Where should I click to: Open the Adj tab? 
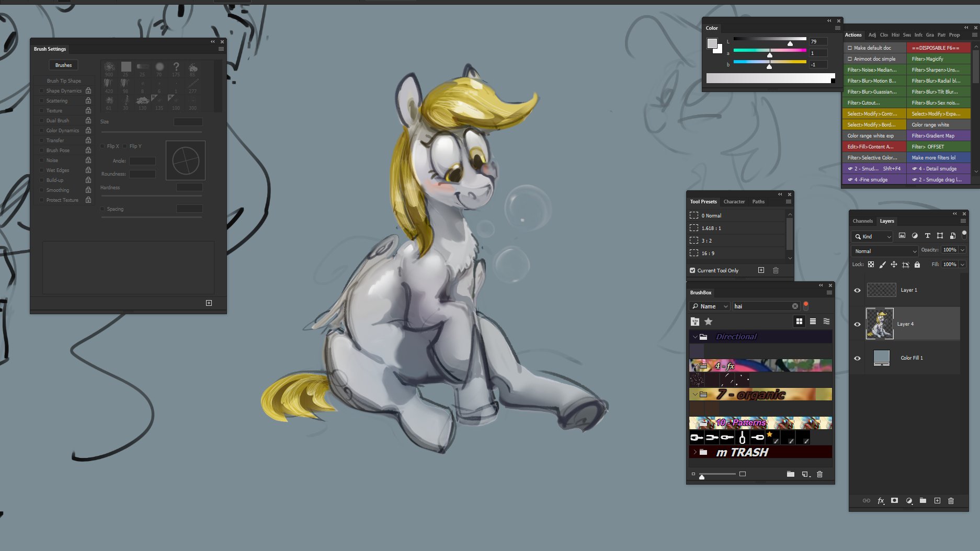[872, 35]
